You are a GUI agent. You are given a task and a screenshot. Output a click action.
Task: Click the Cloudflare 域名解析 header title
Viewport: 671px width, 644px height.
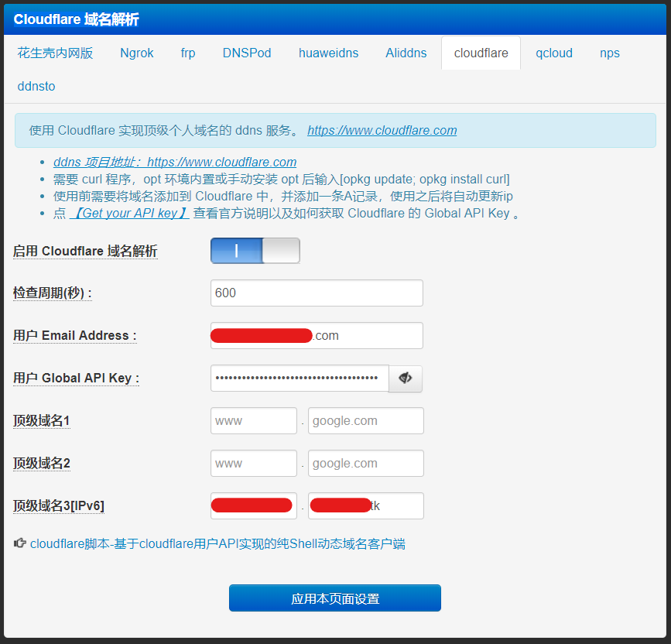[76, 19]
